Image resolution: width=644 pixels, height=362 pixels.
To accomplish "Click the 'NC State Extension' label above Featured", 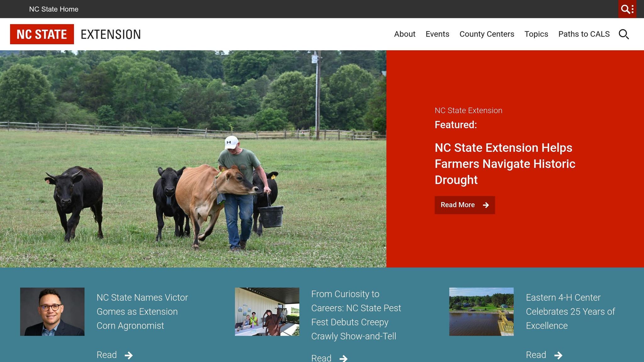I will (x=469, y=110).
